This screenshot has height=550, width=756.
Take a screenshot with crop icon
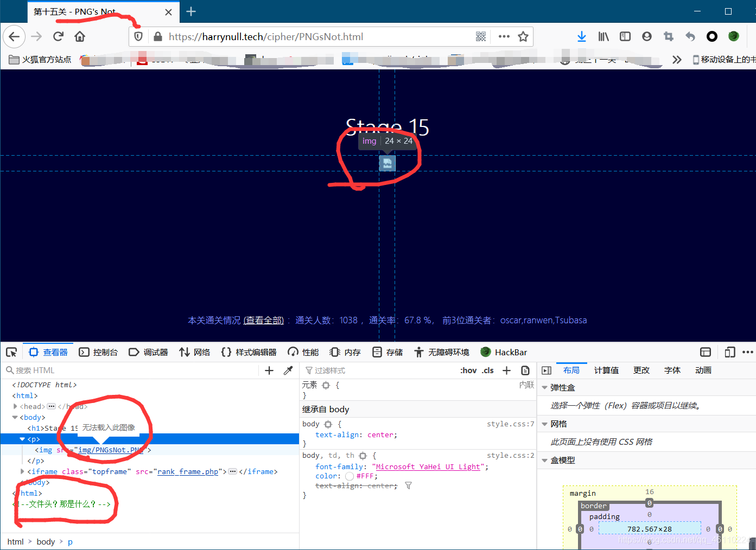pos(669,36)
